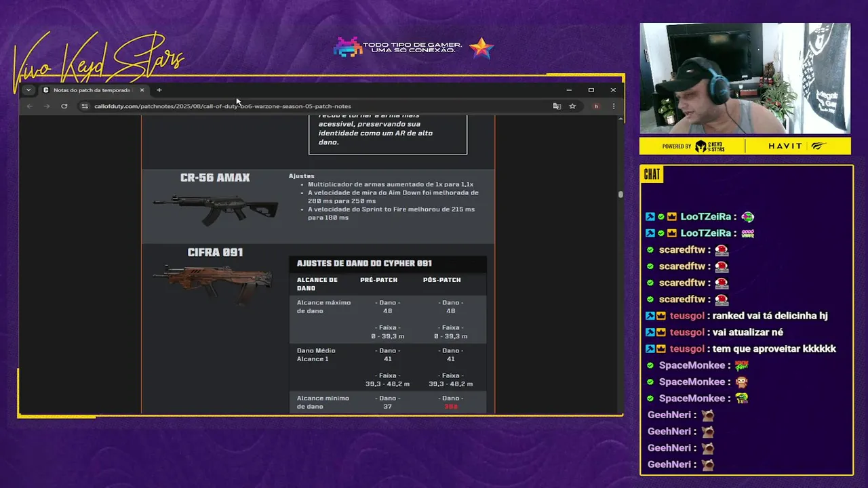Screen dimensions: 868x488
Task: Close the Notas do patch tab
Action: (142, 90)
